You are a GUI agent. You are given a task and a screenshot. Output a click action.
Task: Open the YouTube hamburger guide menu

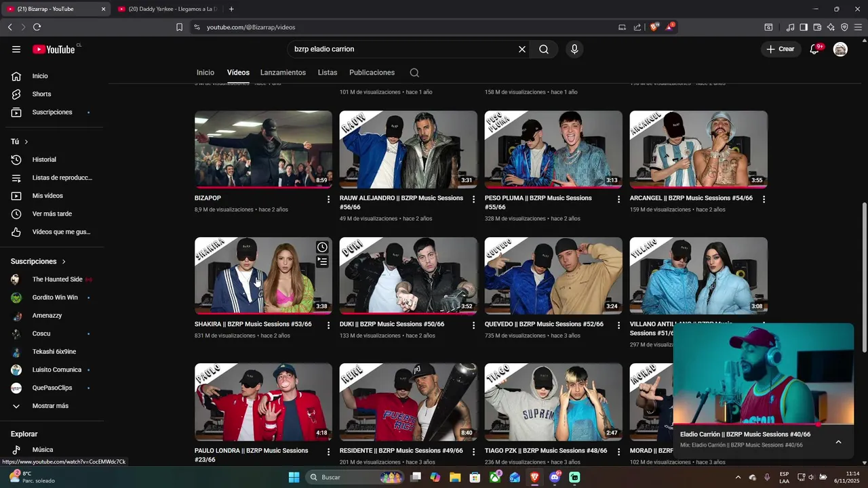click(16, 49)
